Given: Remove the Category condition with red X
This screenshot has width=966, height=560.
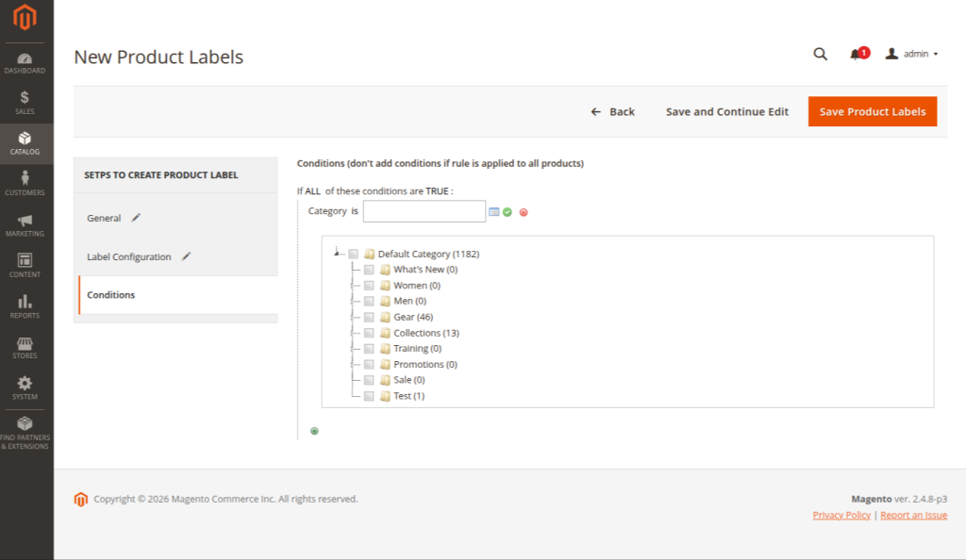Looking at the screenshot, I should click(x=524, y=212).
